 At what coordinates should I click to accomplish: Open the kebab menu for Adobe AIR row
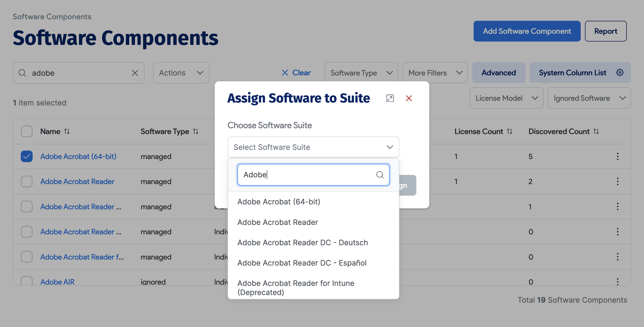(x=618, y=282)
